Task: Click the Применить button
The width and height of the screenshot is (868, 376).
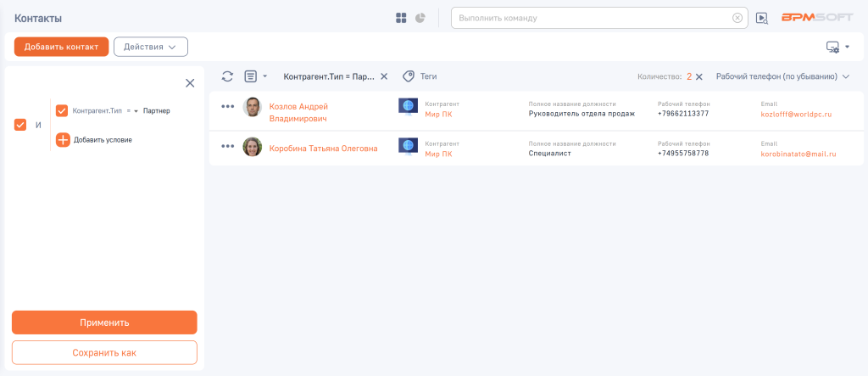Action: tap(104, 323)
